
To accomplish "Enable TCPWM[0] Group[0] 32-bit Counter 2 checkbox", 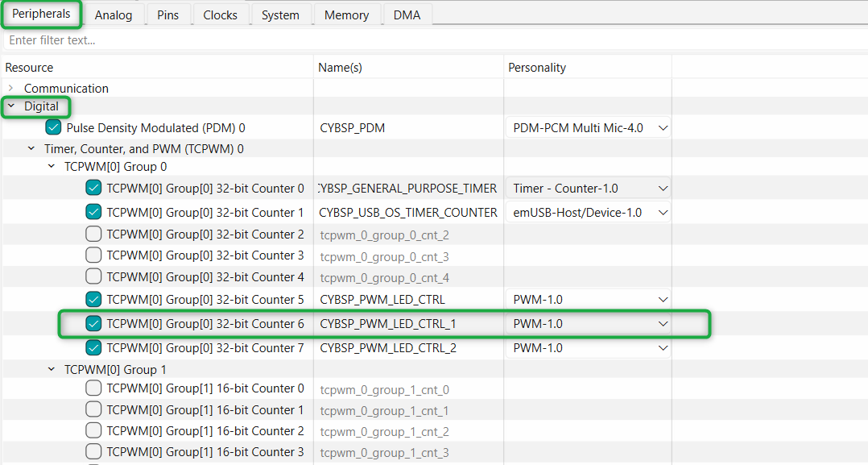I will click(x=93, y=235).
